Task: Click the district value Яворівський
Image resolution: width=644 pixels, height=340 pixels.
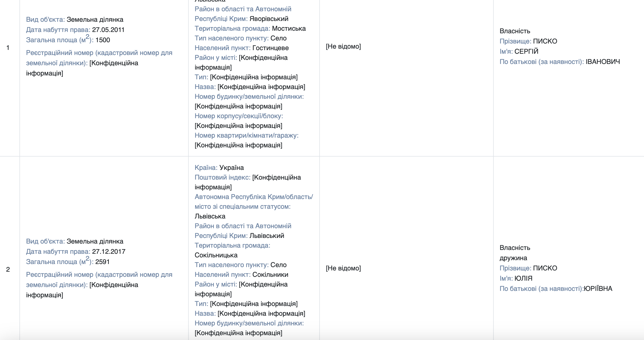Action: pos(269,19)
